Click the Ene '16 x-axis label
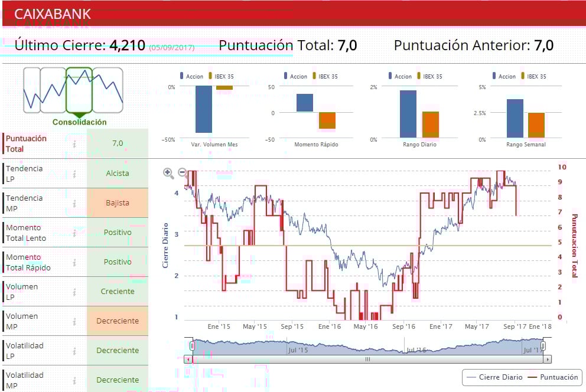The height and width of the screenshot is (392, 586). tap(330, 326)
